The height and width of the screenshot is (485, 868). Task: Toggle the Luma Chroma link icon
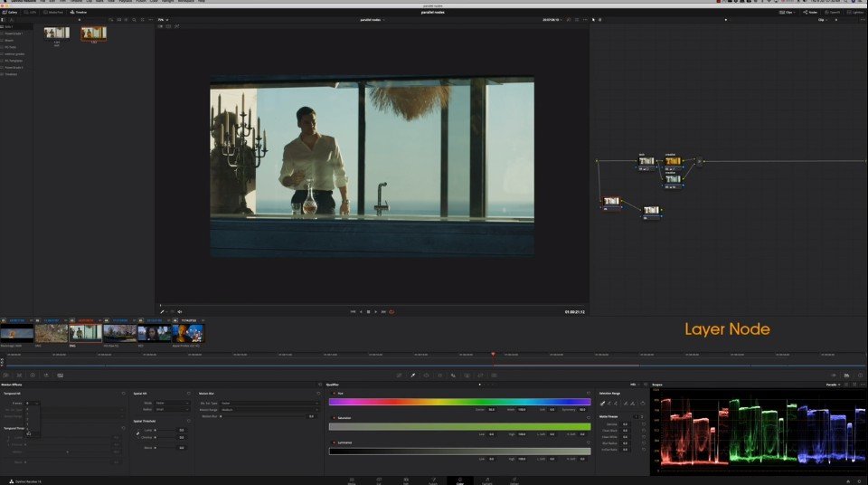coord(137,433)
